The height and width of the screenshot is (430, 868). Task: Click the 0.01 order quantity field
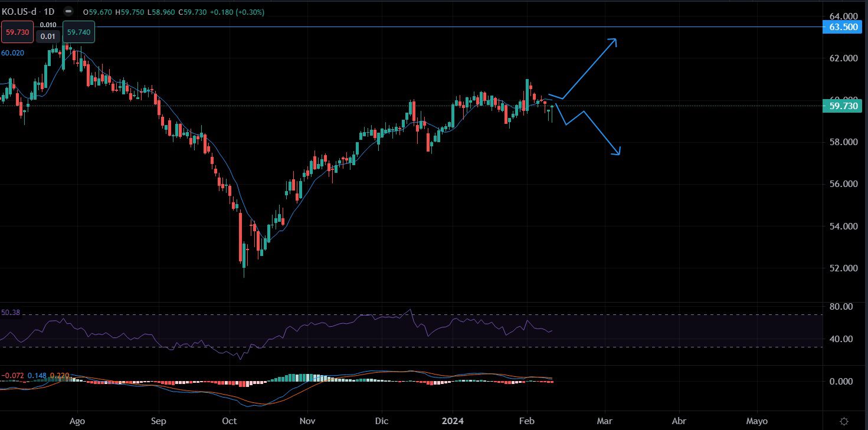[x=47, y=37]
